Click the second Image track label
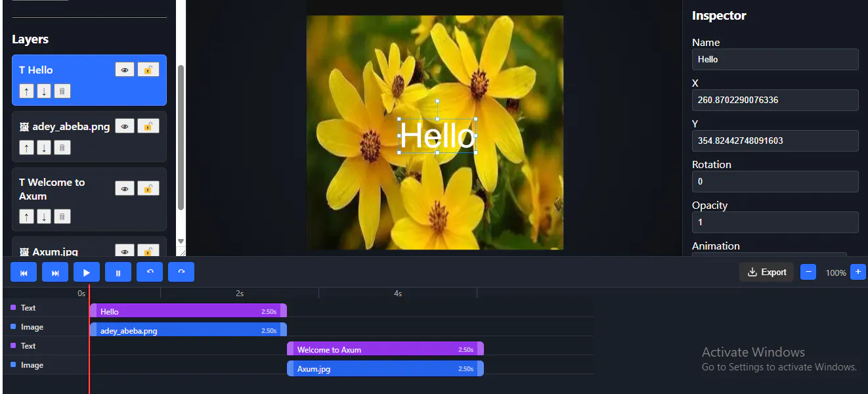The height and width of the screenshot is (394, 868). (x=32, y=364)
